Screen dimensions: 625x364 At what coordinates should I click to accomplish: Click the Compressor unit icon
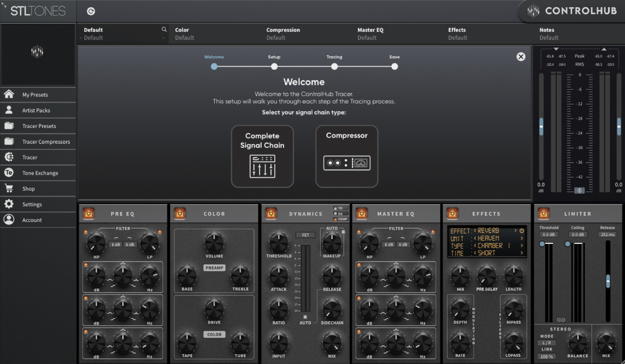tap(347, 163)
